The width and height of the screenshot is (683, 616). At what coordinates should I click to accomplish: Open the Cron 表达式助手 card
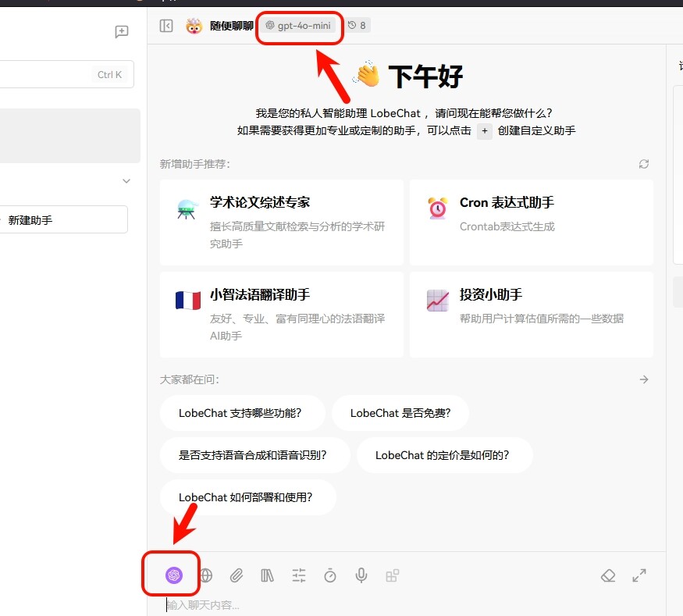click(x=532, y=223)
